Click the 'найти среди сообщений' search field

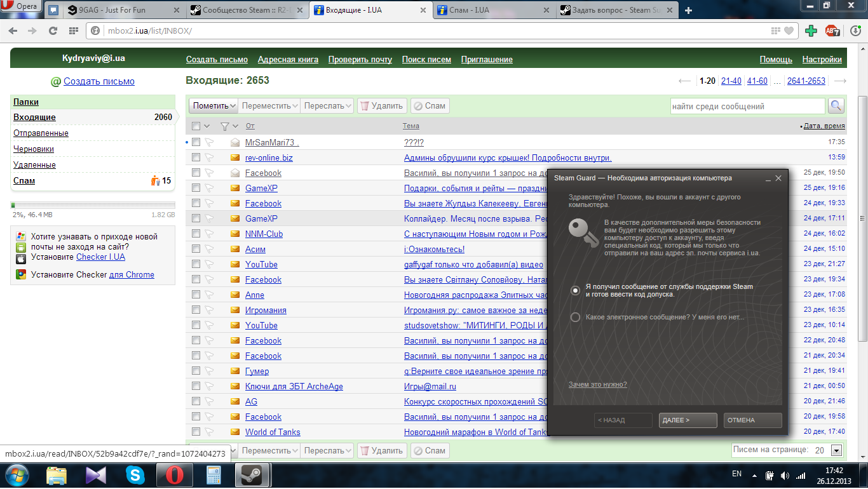click(748, 106)
